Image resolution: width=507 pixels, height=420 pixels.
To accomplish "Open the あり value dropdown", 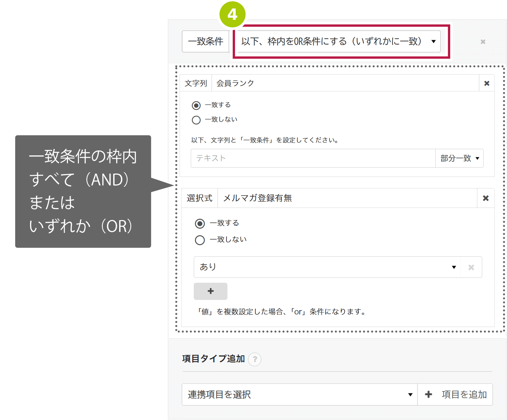I will pyautogui.click(x=327, y=267).
